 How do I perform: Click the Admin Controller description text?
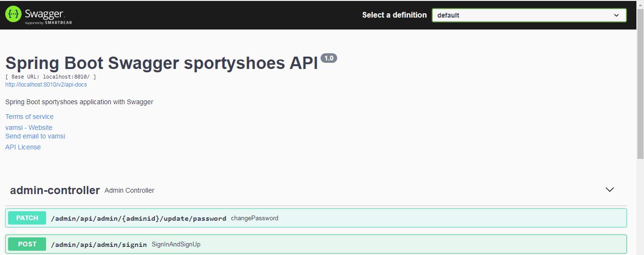[129, 190]
